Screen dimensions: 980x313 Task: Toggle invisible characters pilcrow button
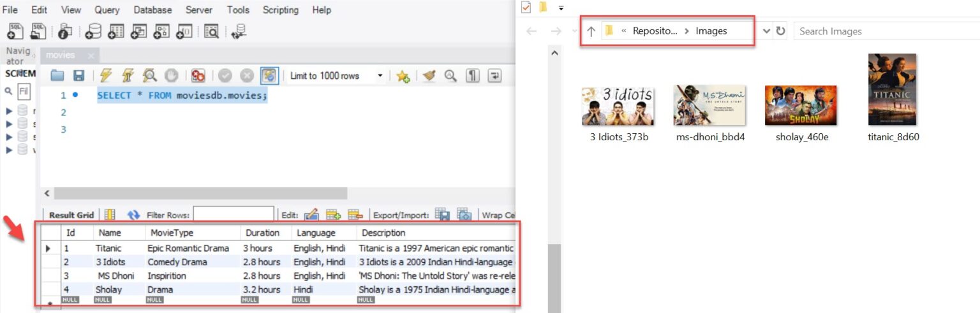[472, 76]
